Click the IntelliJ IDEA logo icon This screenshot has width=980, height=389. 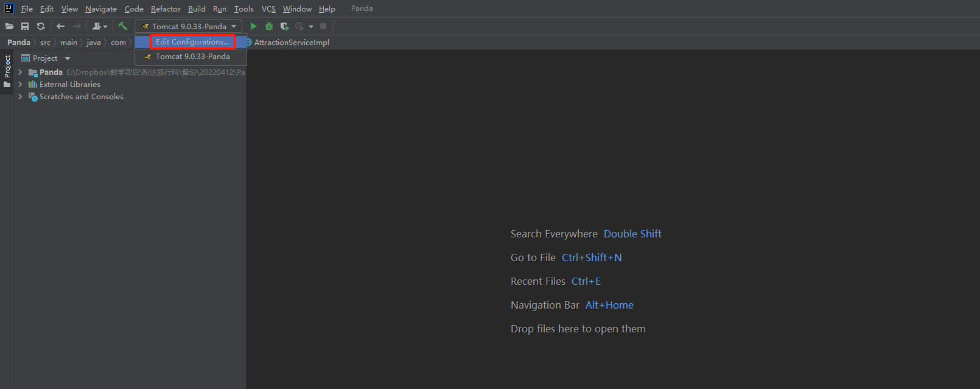9,9
